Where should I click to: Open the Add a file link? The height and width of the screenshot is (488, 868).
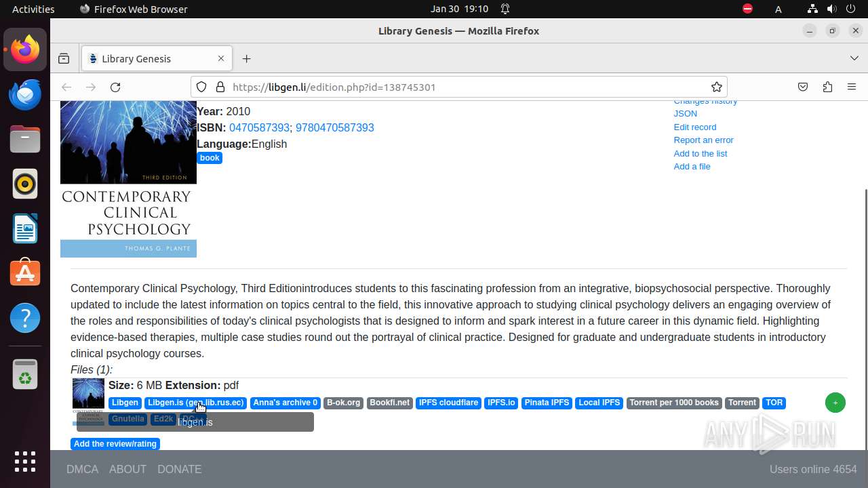pos(692,167)
